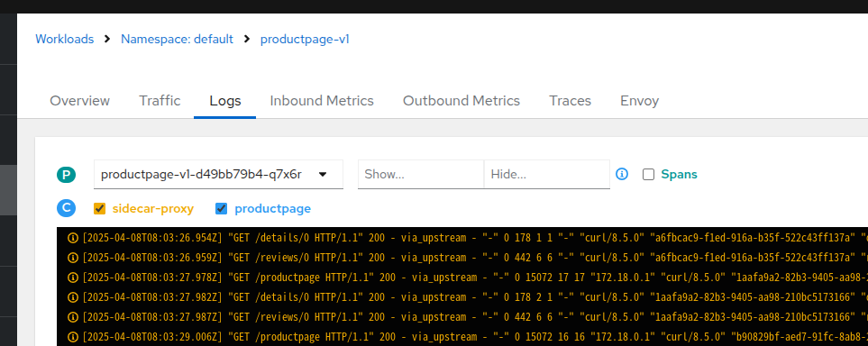Click info icon of 08:03:26.954Z log line
This screenshot has width=868, height=346.
point(72,238)
